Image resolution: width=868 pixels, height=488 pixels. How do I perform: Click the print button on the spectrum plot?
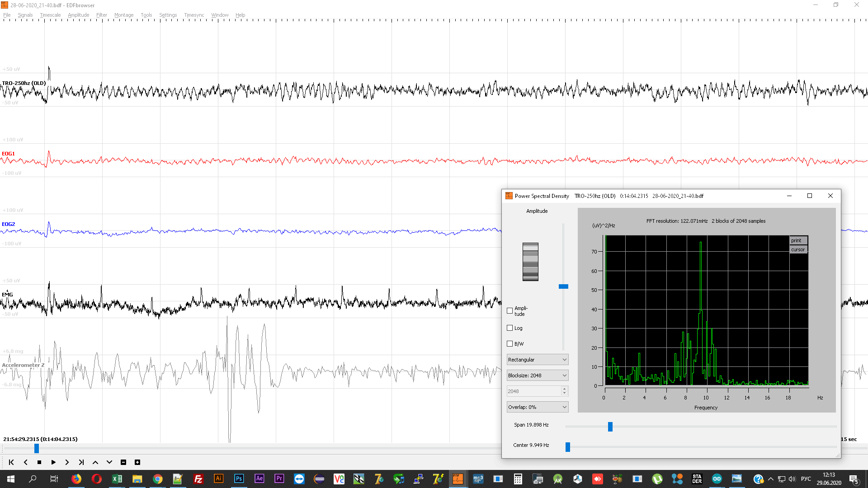click(798, 240)
